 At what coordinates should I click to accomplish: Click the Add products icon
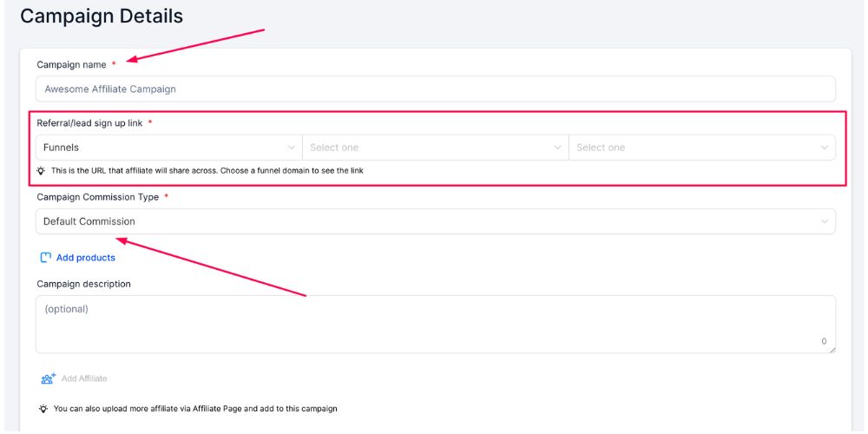click(46, 258)
